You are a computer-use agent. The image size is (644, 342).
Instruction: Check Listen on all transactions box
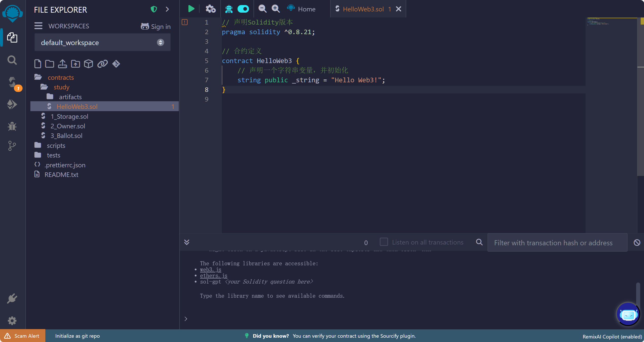tap(384, 242)
